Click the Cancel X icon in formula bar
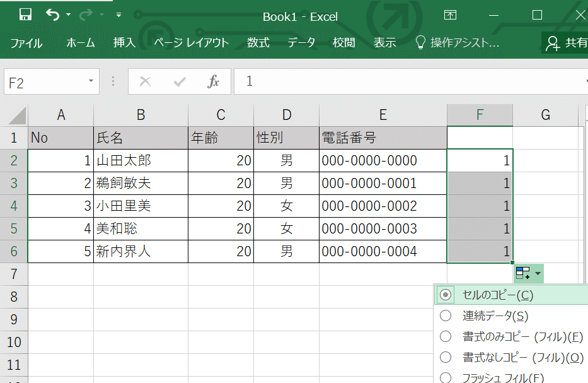This screenshot has height=383, width=588. (145, 81)
